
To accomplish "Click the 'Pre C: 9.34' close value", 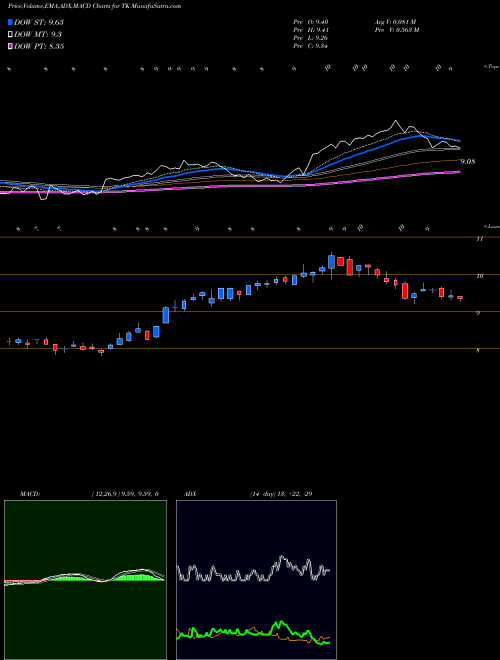I will (x=311, y=46).
